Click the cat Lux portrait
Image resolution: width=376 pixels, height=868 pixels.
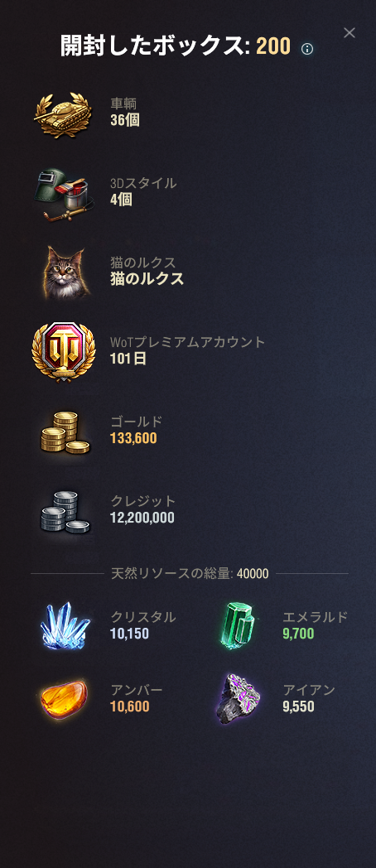[x=65, y=272]
